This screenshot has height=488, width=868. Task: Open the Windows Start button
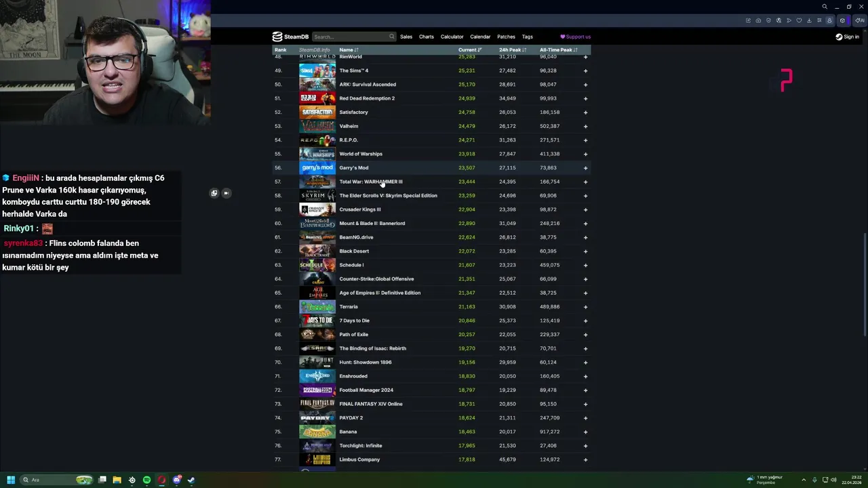coord(11,480)
